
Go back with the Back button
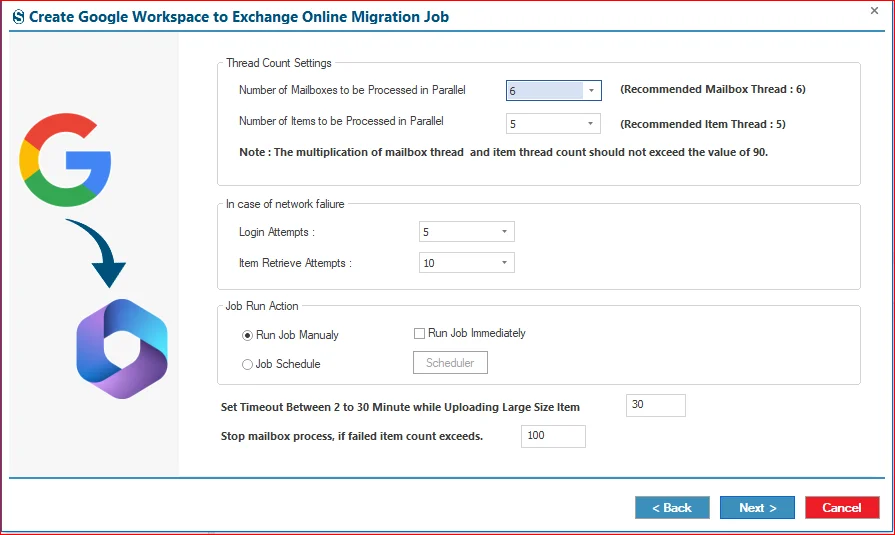pos(672,508)
